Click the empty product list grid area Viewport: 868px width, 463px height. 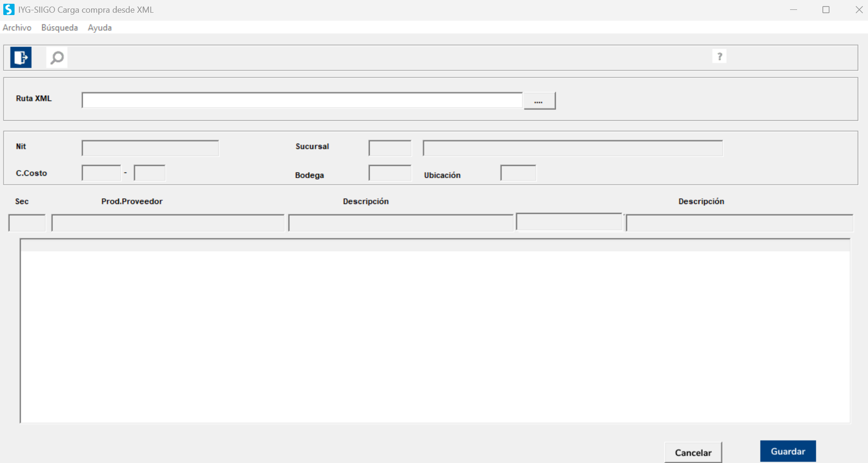[x=434, y=336]
